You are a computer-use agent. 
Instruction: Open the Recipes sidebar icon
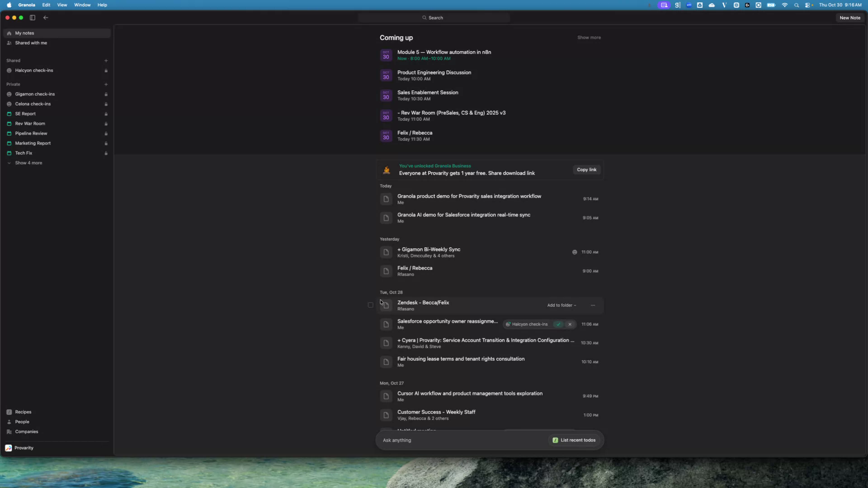click(9, 412)
